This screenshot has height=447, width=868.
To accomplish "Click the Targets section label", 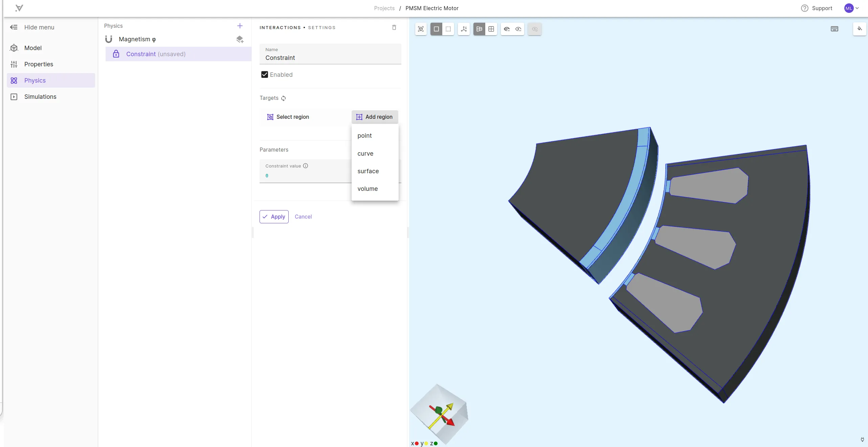I will [269, 98].
